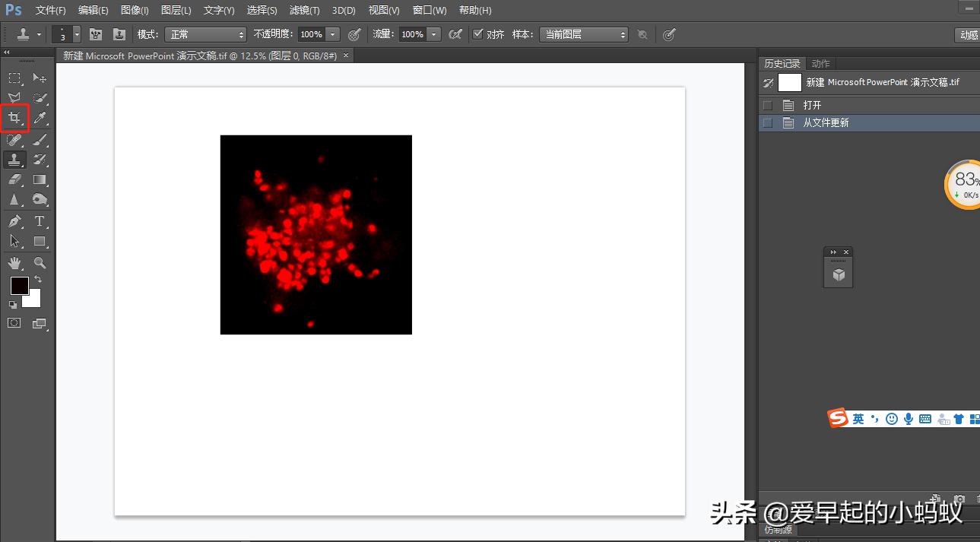Enable airbrush-style build-up
980x542 pixels.
(x=455, y=34)
